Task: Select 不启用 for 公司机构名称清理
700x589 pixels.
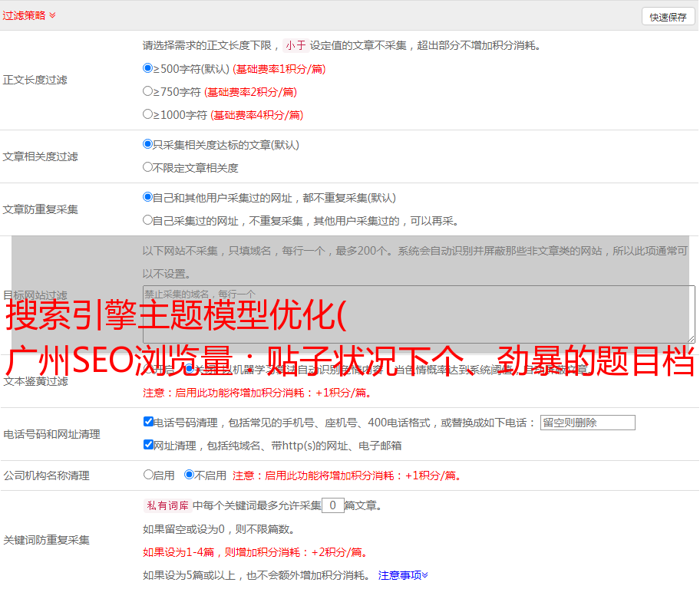Action: tap(189, 474)
